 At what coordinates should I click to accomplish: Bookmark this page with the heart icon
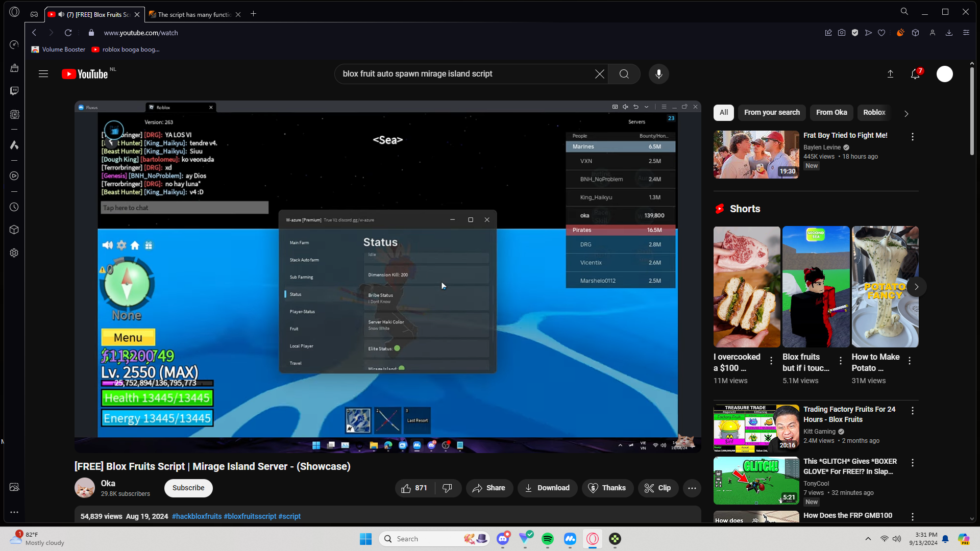pyautogui.click(x=881, y=33)
